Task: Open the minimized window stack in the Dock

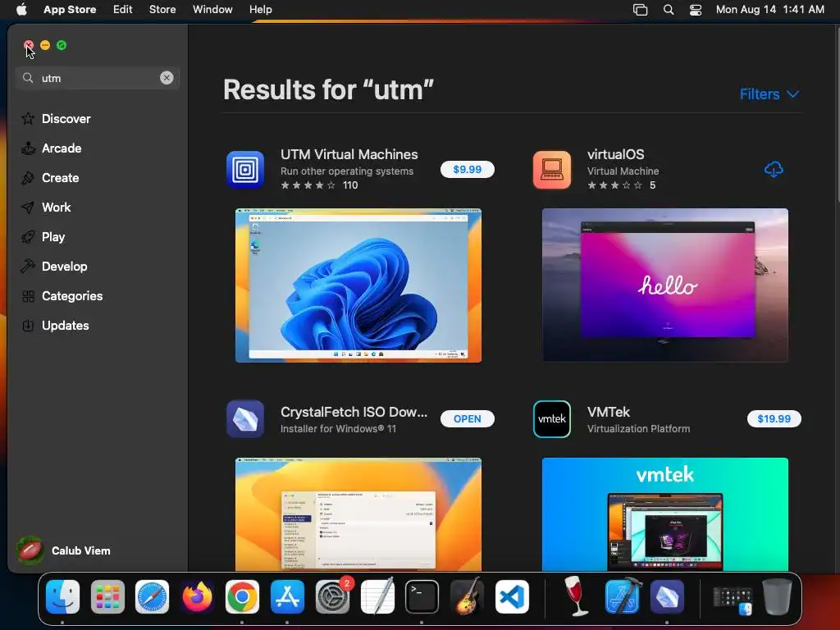Action: coord(733,599)
